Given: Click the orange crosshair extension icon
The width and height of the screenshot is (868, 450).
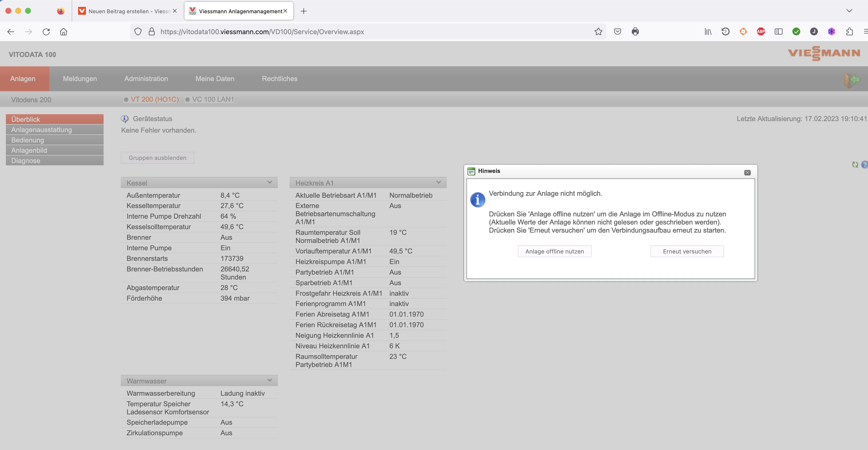Looking at the screenshot, I should coord(743,32).
